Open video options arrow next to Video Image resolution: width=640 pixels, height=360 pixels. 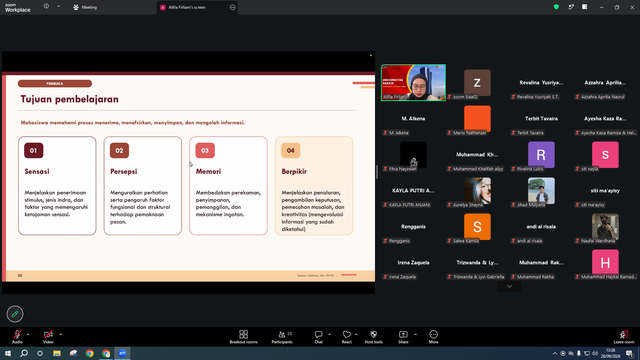point(60,334)
